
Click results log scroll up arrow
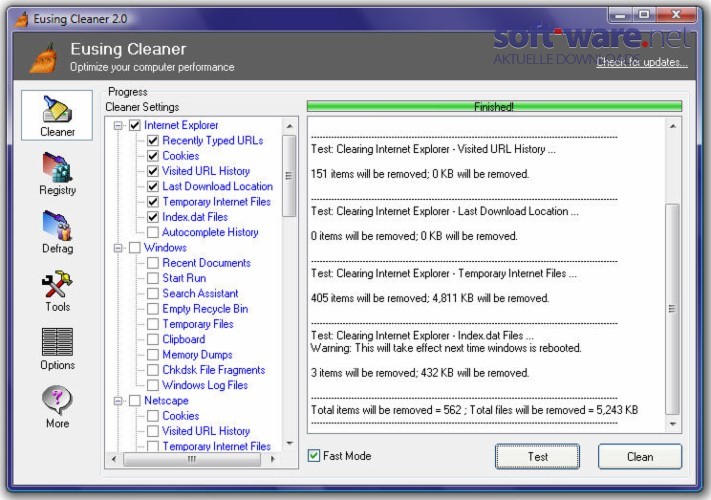(673, 126)
